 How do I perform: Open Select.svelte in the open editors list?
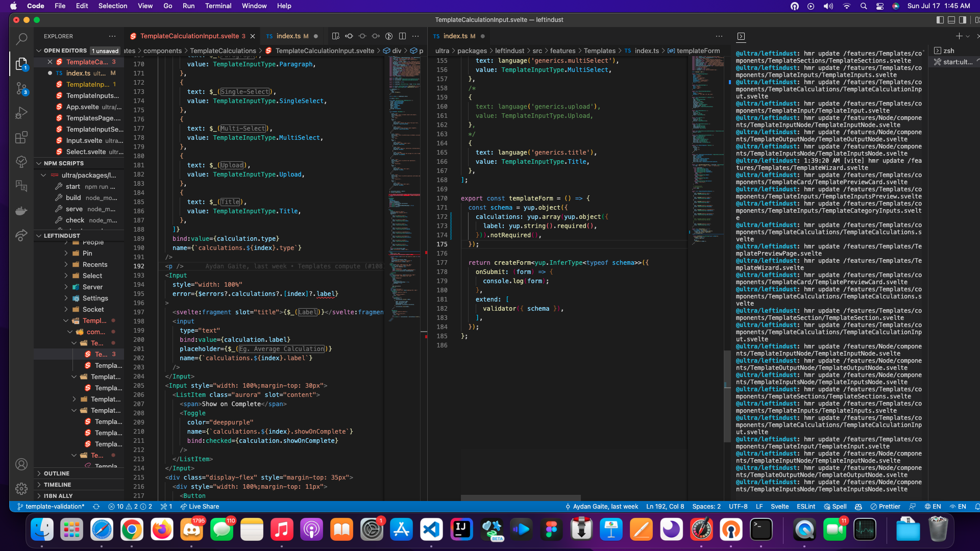tap(86, 152)
